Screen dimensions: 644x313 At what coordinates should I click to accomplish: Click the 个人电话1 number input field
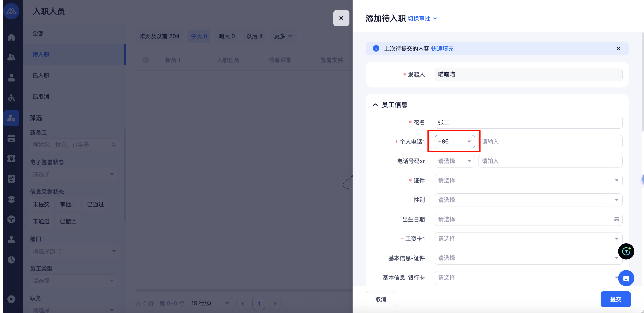click(x=550, y=142)
